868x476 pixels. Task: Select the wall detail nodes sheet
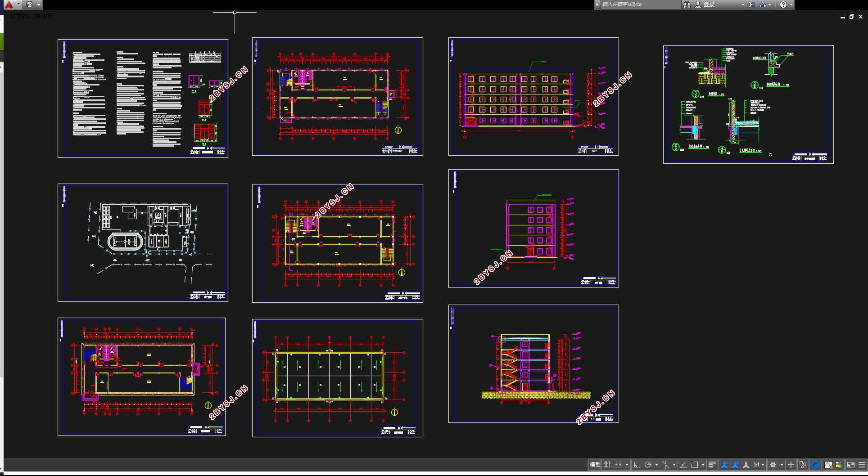click(x=748, y=104)
